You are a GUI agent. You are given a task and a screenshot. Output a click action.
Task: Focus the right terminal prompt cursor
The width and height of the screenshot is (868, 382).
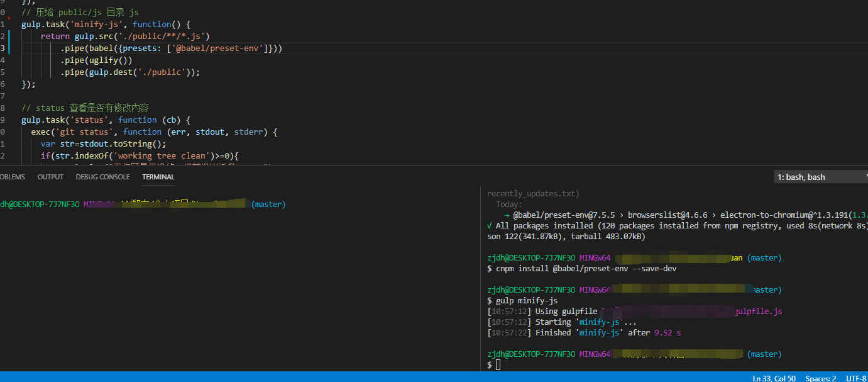pos(498,365)
